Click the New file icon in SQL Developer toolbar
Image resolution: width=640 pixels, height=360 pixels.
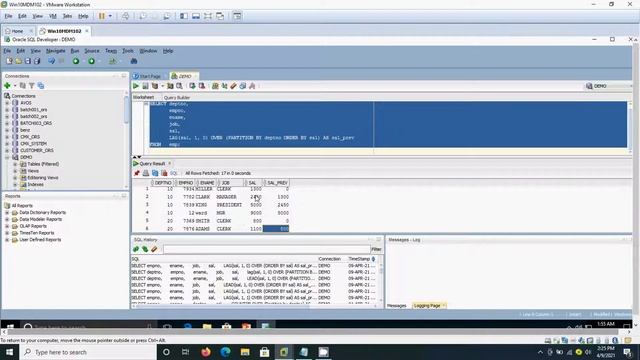pyautogui.click(x=9, y=61)
